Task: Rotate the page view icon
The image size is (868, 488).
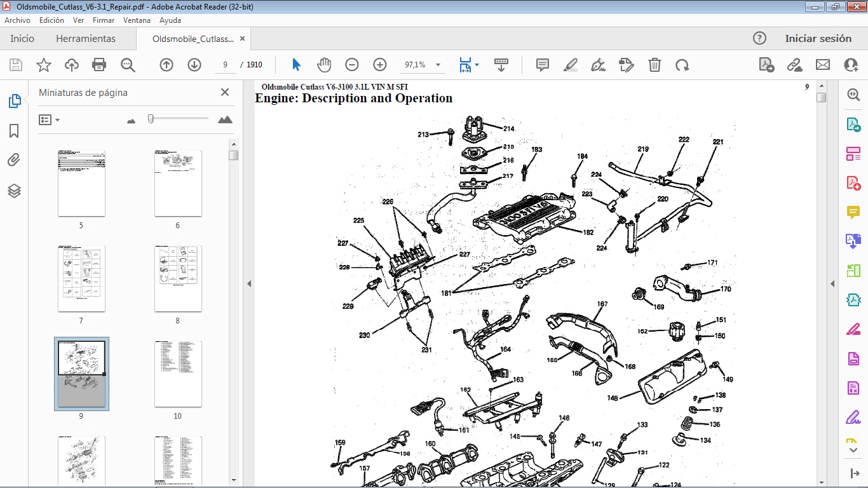Action: 682,65
